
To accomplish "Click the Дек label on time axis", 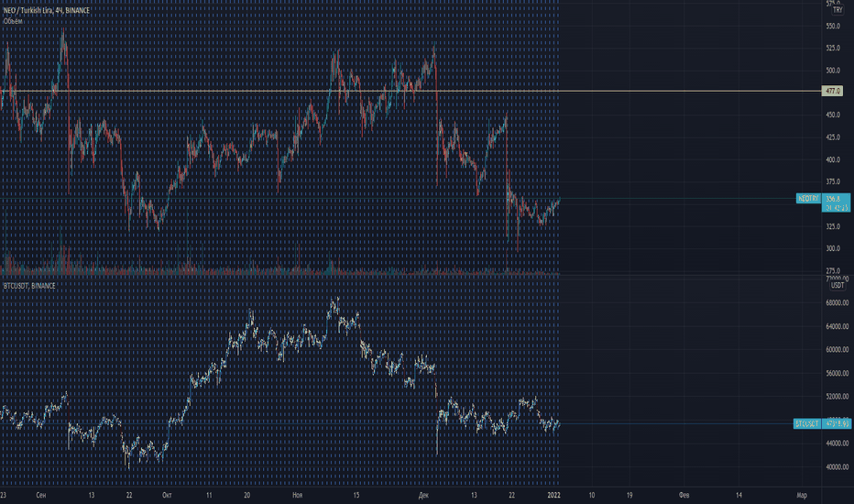I will 423,495.
